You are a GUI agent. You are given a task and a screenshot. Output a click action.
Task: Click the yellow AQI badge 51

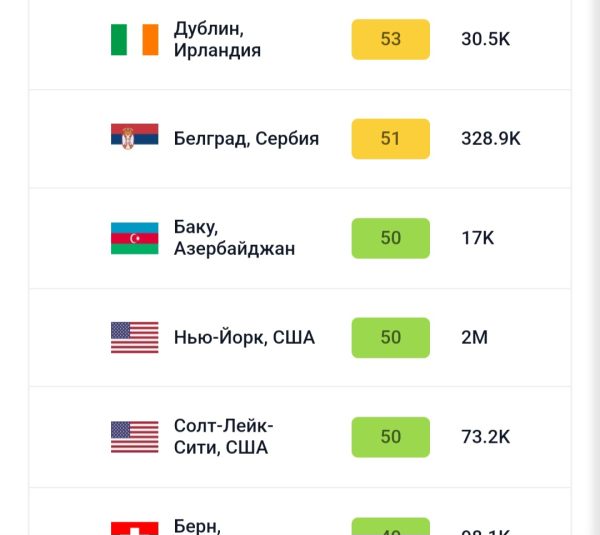pos(390,139)
